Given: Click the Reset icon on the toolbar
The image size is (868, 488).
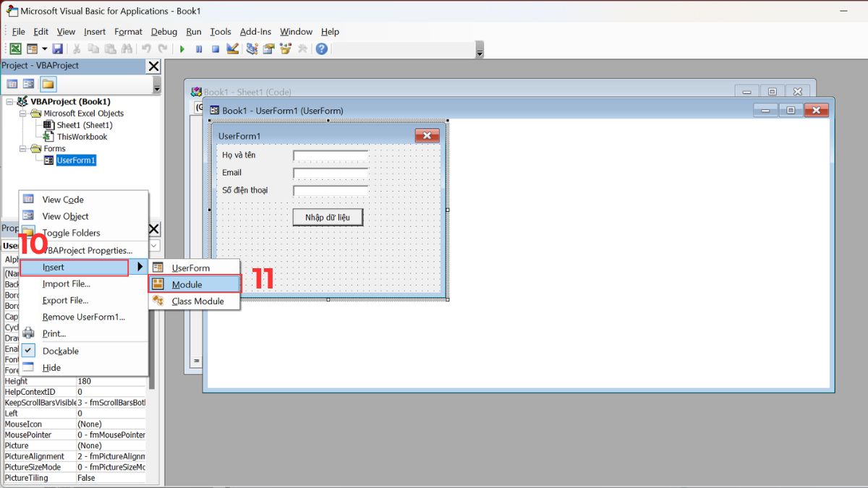Looking at the screenshot, I should coord(214,48).
